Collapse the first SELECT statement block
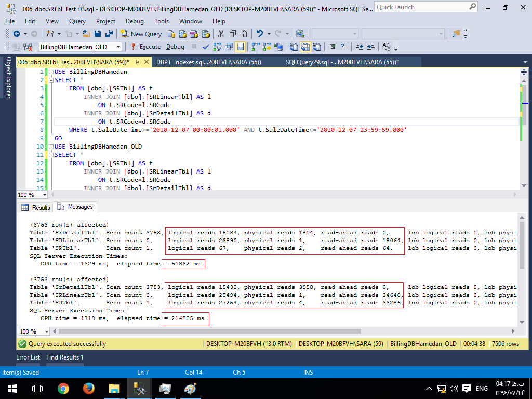This screenshot has width=532, height=399. [x=50, y=80]
